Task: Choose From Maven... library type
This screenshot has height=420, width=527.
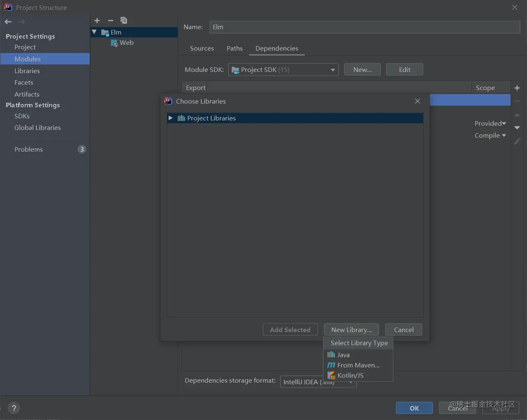Action: coord(358,365)
